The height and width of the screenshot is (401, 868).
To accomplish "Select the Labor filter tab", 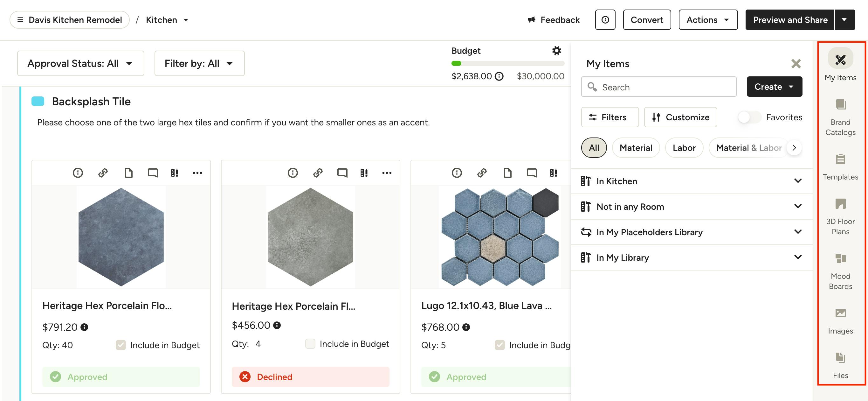I will pyautogui.click(x=684, y=148).
